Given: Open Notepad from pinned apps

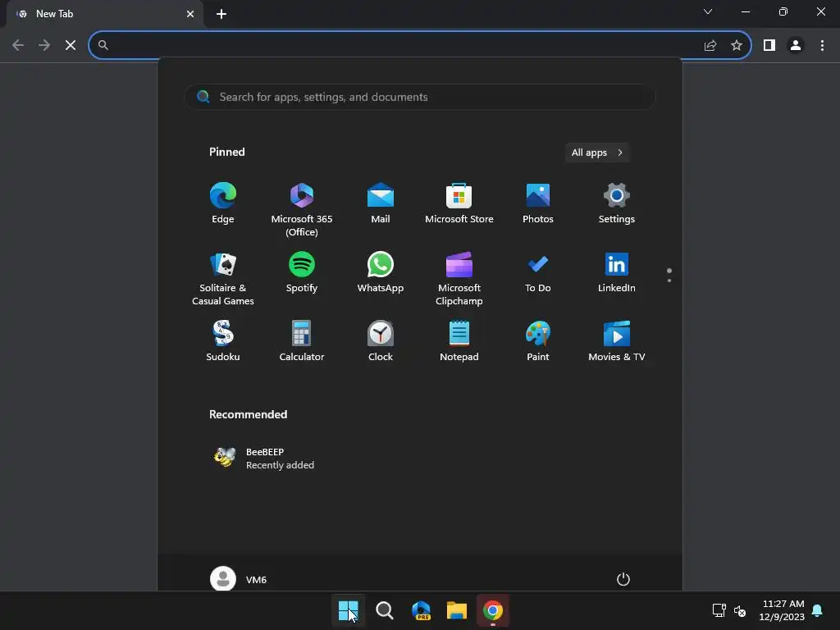Looking at the screenshot, I should pyautogui.click(x=459, y=341).
